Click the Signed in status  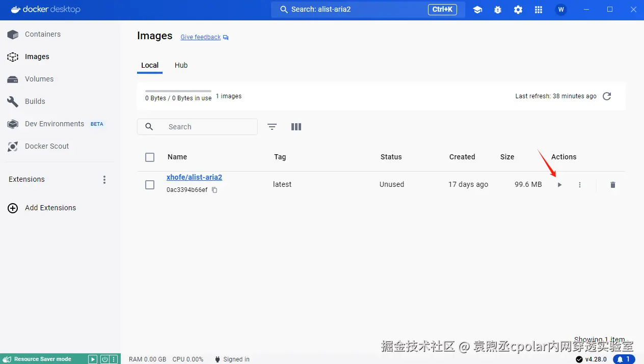tap(232, 359)
